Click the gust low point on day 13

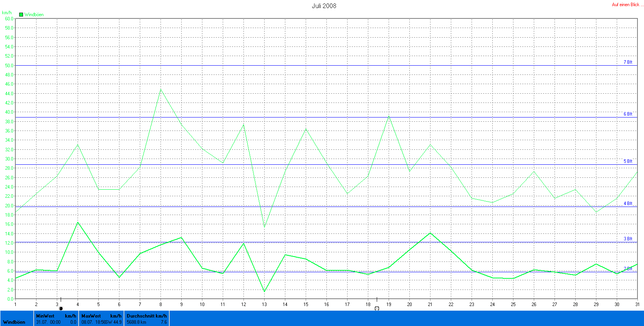264,228
